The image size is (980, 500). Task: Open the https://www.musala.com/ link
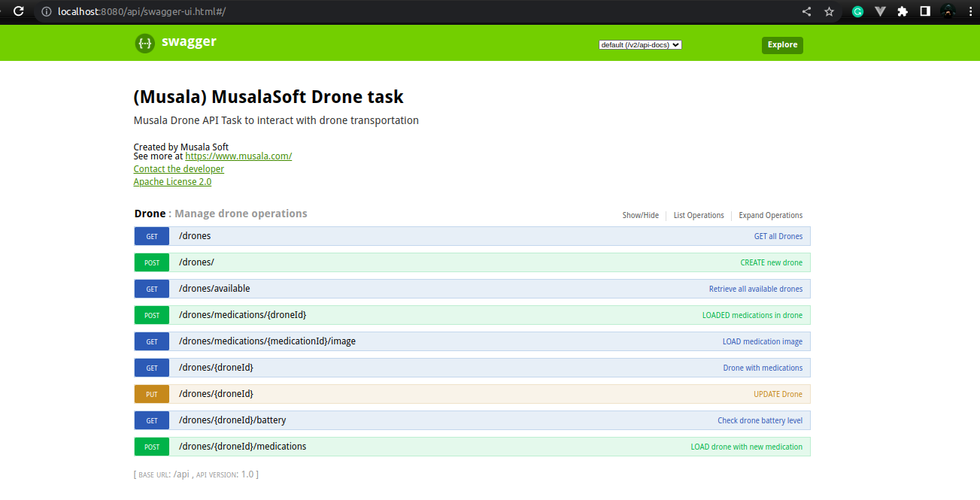pyautogui.click(x=238, y=156)
